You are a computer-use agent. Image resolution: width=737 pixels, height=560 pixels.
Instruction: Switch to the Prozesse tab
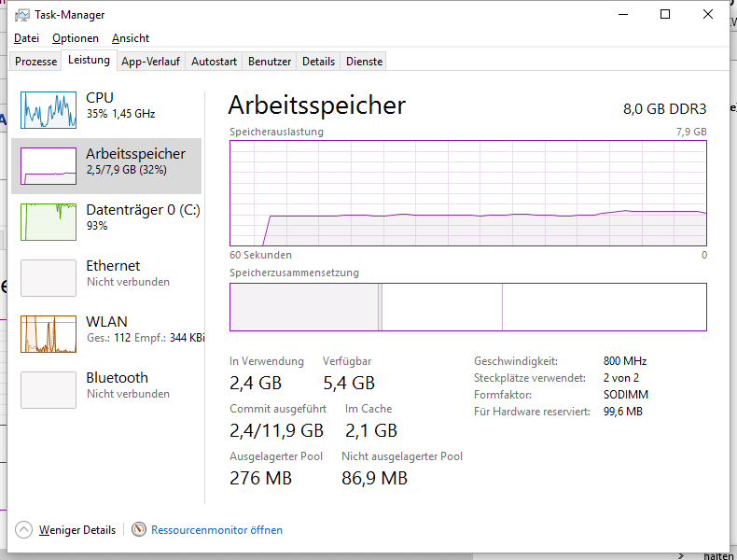[x=36, y=62]
